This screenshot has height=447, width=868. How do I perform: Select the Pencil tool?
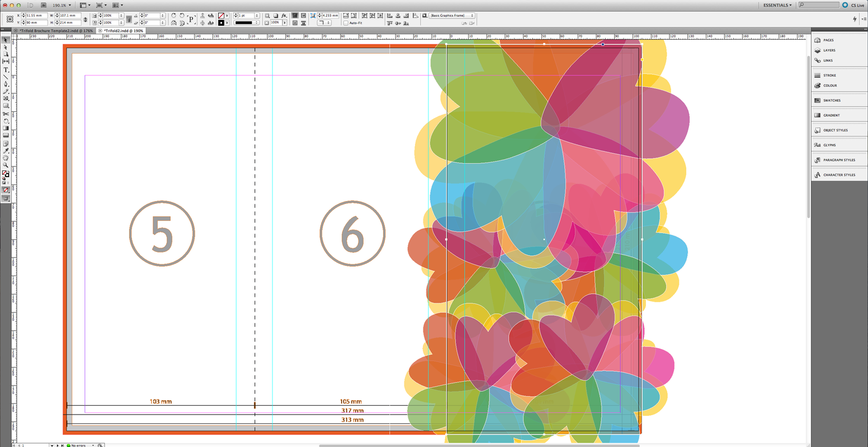[x=6, y=92]
